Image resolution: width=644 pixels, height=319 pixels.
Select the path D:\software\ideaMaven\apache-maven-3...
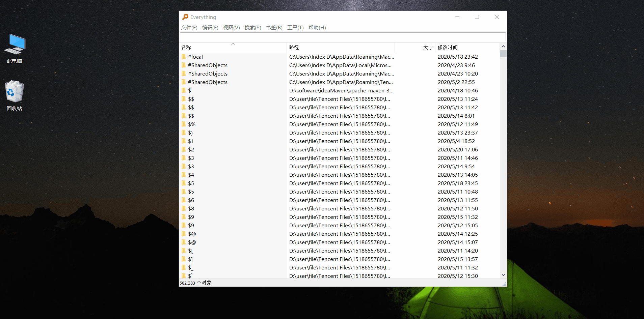click(341, 90)
